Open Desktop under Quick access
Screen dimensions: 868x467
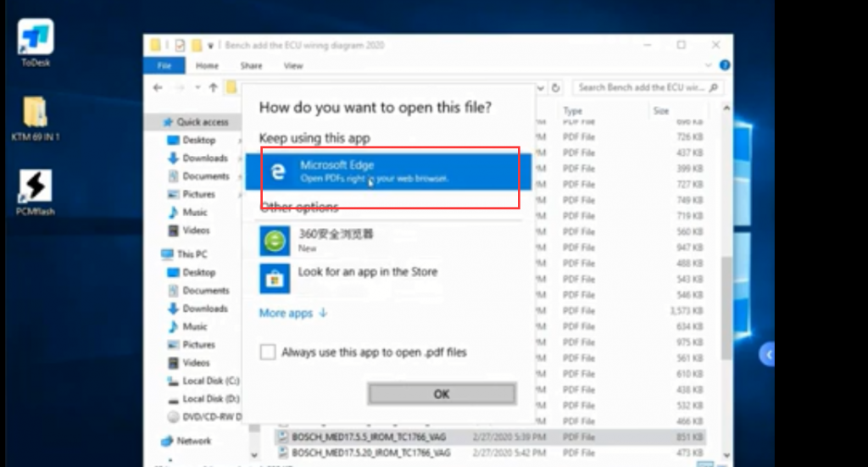198,140
